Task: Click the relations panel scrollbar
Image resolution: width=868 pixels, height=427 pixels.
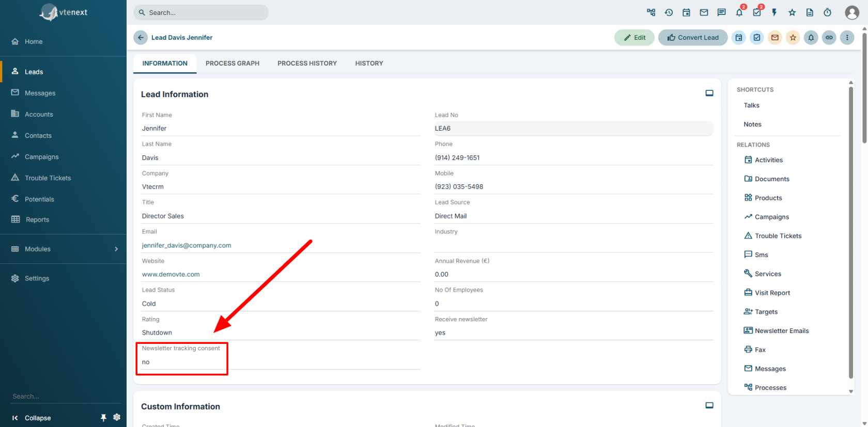Action: pos(851,232)
